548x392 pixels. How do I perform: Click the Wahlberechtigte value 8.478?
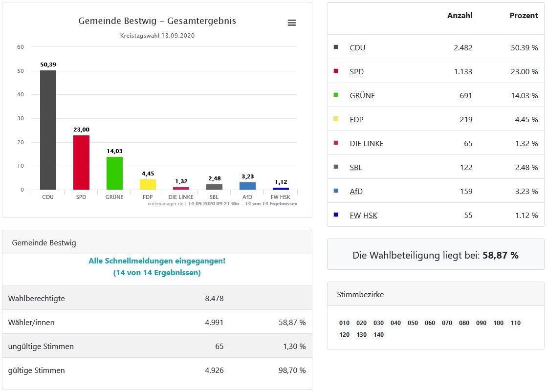pos(214,299)
